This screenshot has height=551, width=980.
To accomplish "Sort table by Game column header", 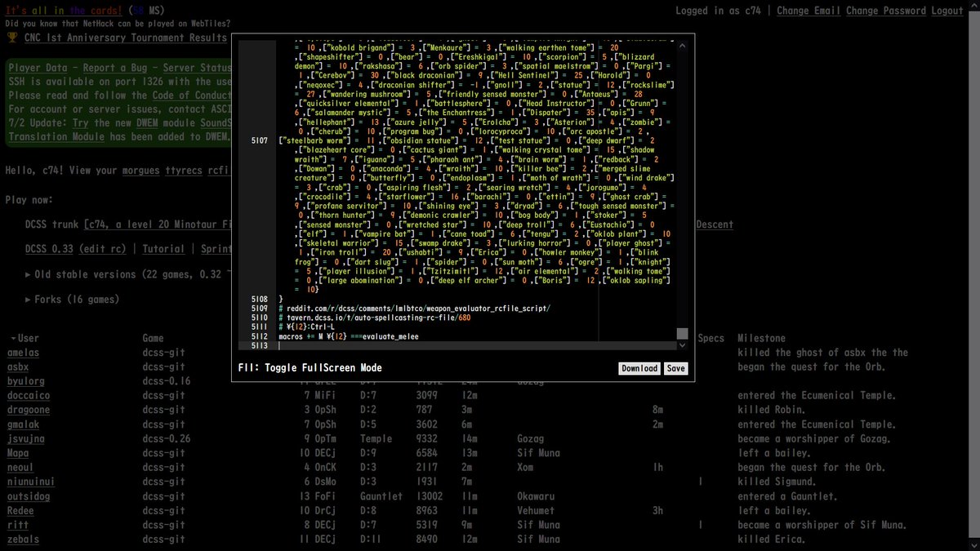I will pyautogui.click(x=154, y=338).
